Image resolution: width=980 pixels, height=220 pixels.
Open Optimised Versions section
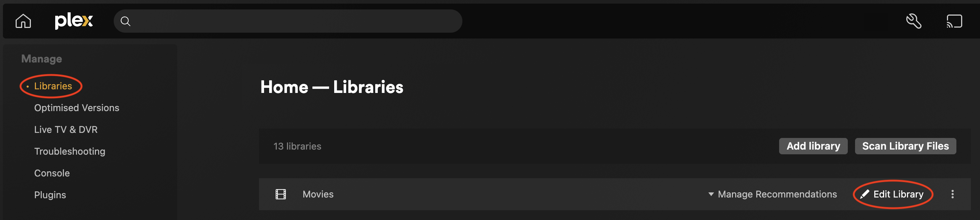(x=77, y=108)
